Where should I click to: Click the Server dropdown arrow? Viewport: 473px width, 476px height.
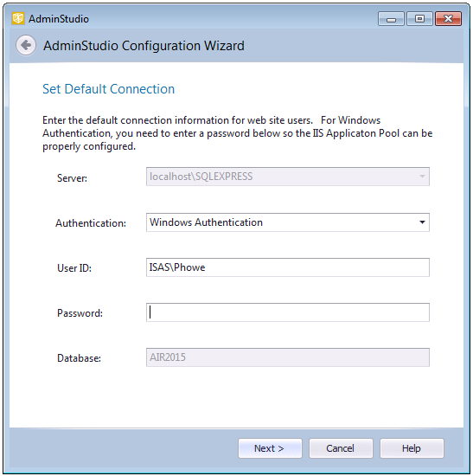pyautogui.click(x=422, y=177)
